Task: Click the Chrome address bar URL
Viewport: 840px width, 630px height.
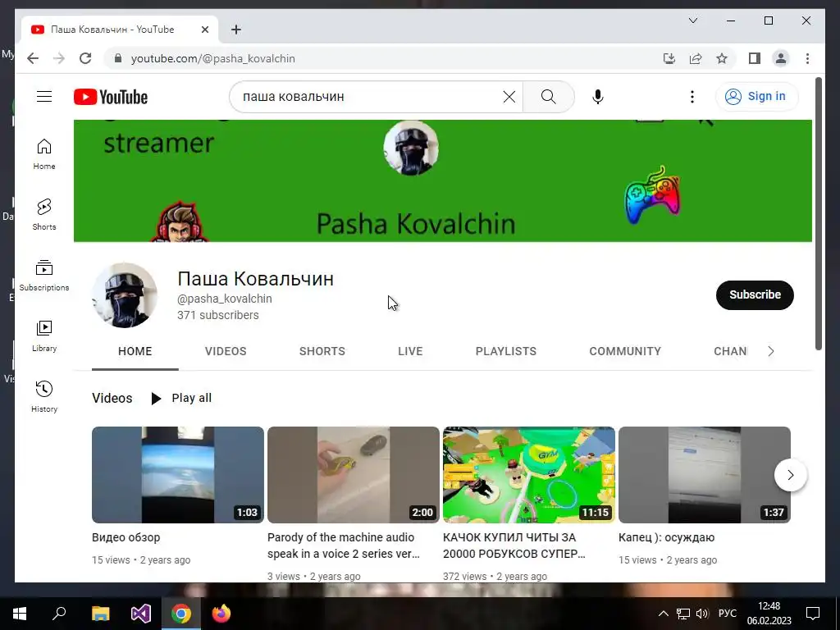Action: (213, 58)
